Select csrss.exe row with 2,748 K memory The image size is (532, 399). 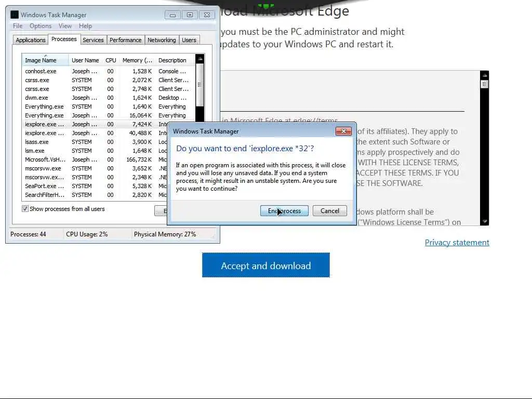pyautogui.click(x=109, y=89)
